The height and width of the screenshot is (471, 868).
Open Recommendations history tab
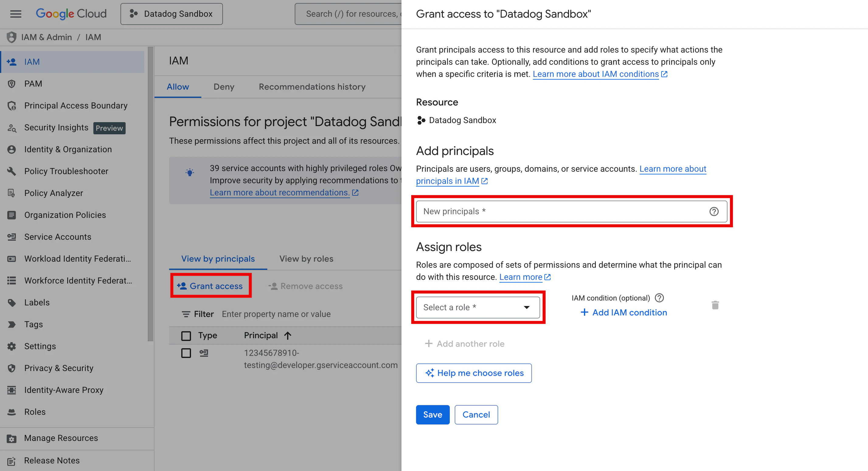[x=312, y=87]
